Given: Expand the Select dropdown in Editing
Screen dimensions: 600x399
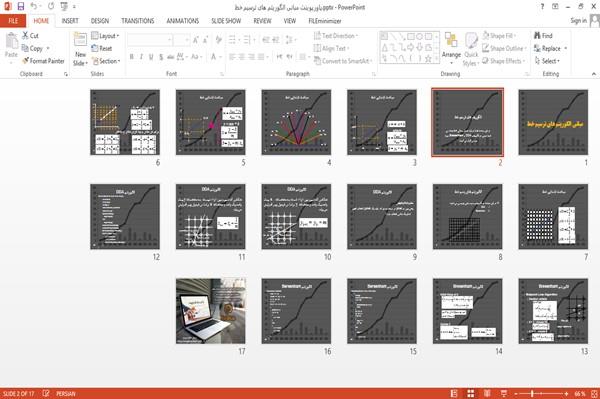Looking at the screenshot, I should click(547, 61).
